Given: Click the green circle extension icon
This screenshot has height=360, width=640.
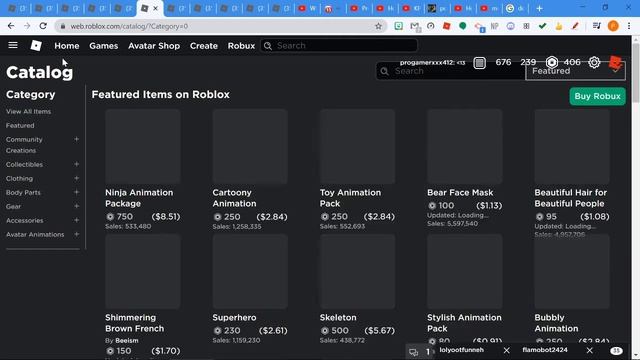Looking at the screenshot, I should (x=462, y=26).
